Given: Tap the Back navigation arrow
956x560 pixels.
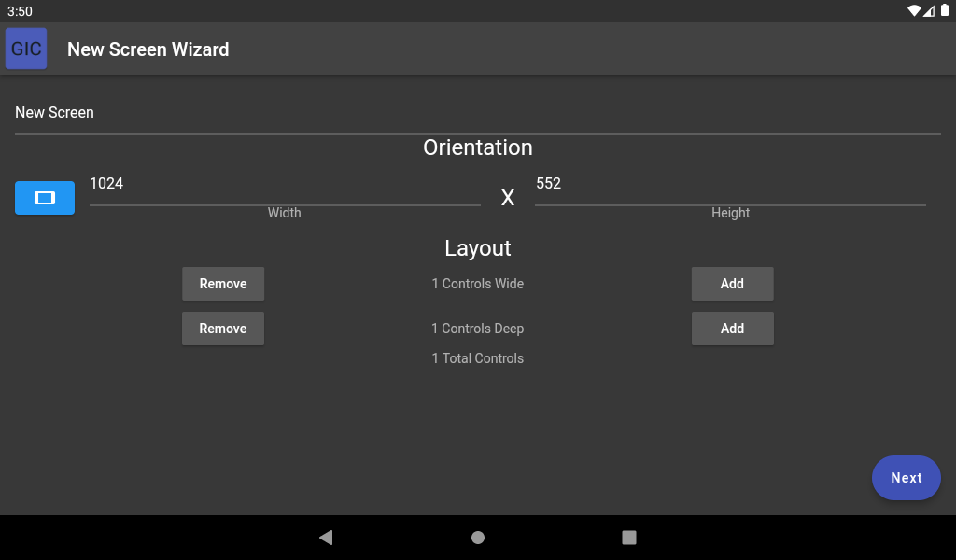Looking at the screenshot, I should point(325,538).
